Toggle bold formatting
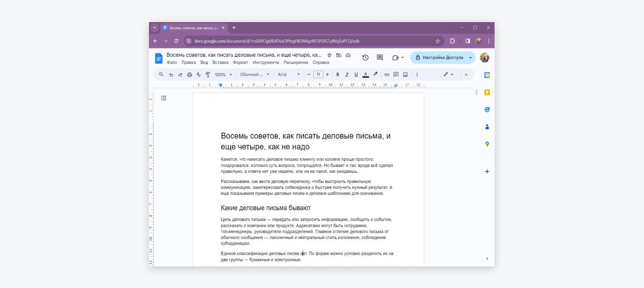The height and width of the screenshot is (288, 644). 337,74
